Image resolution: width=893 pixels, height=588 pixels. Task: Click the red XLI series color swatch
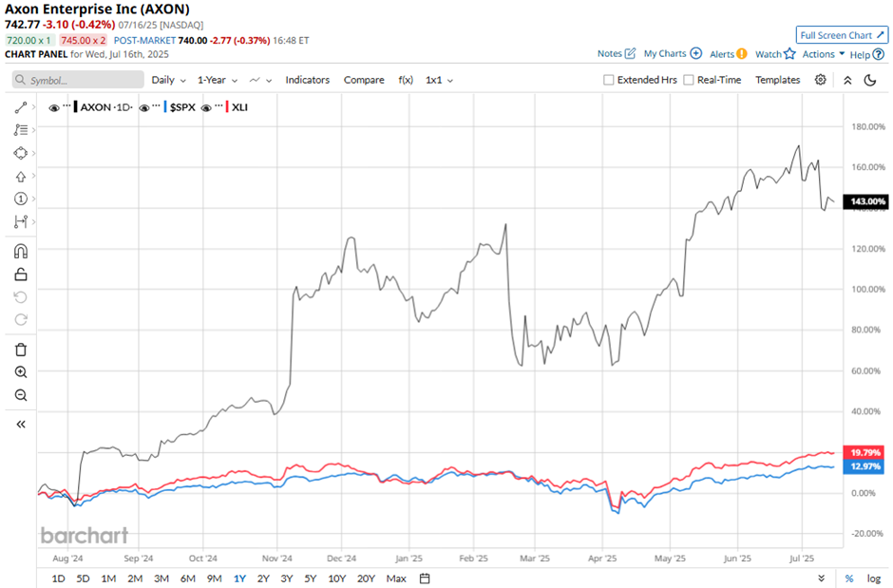(227, 107)
